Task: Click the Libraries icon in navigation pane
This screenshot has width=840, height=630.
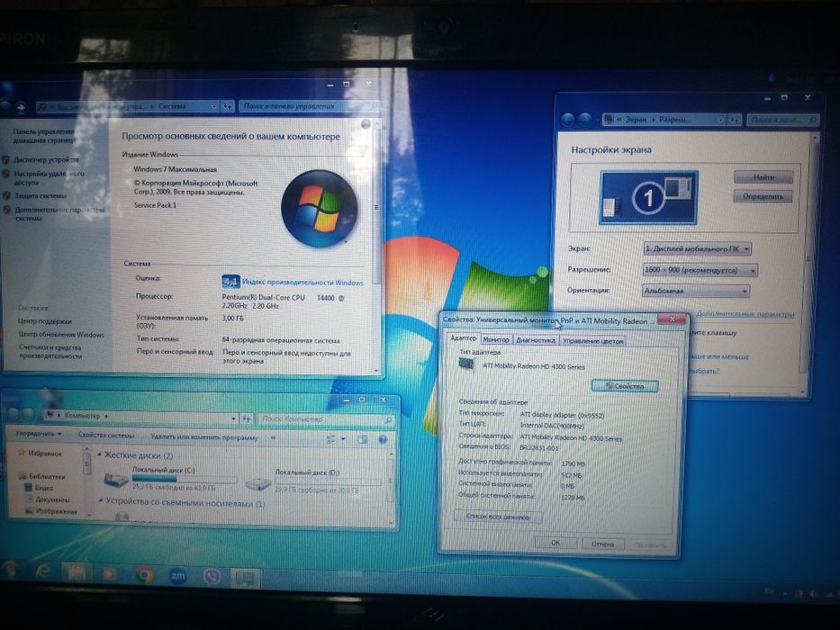Action: pyautogui.click(x=22, y=476)
